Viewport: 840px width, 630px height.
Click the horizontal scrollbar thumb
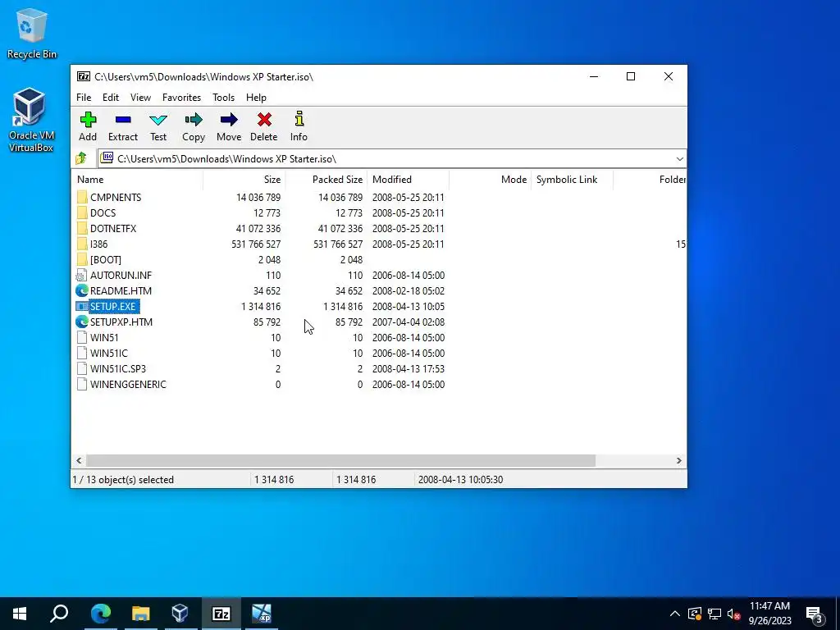pos(340,461)
